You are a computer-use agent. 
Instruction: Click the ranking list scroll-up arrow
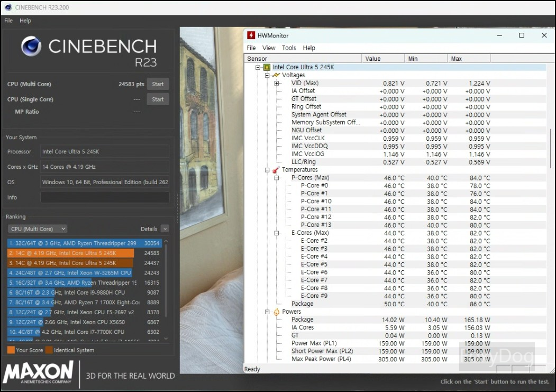[x=166, y=241]
